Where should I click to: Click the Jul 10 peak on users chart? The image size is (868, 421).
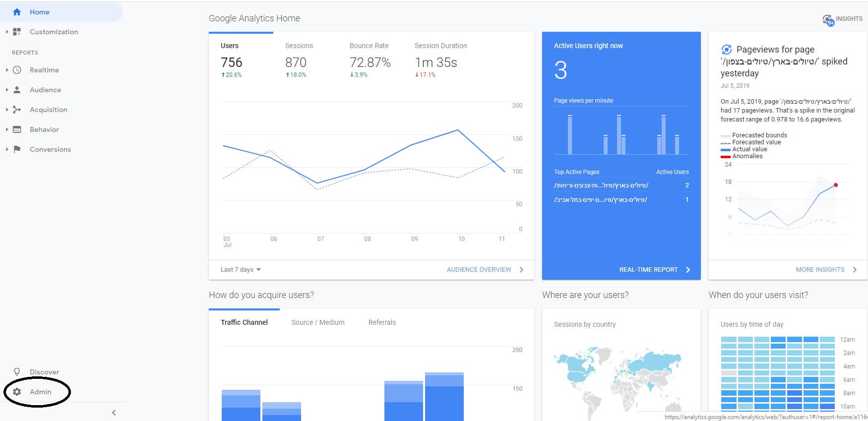[x=458, y=130]
